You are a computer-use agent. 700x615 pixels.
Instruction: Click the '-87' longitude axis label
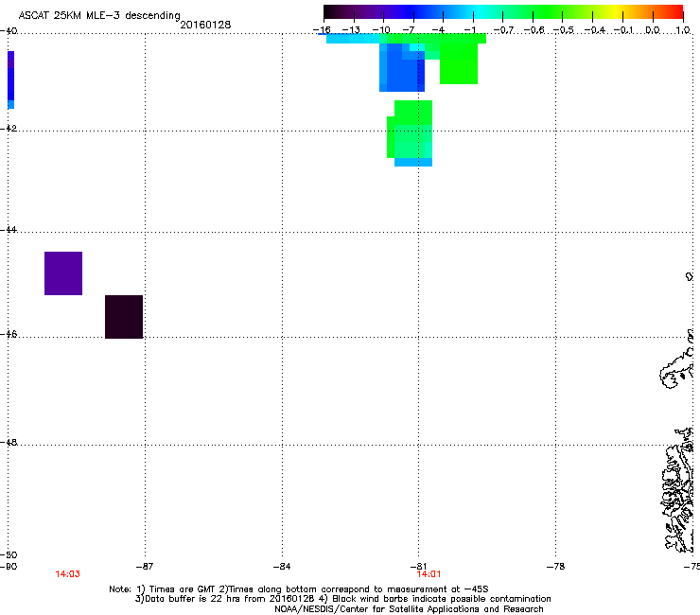[x=145, y=567]
